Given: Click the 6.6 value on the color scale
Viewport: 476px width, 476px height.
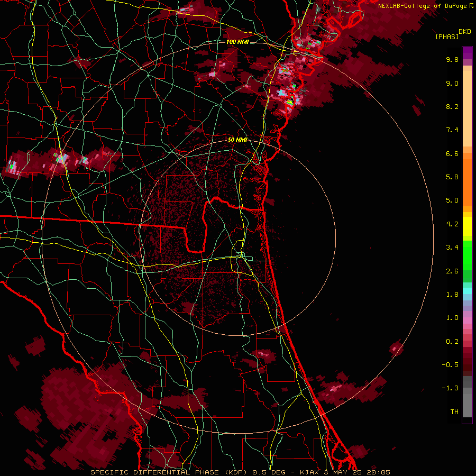Looking at the screenshot, I should coord(452,153).
